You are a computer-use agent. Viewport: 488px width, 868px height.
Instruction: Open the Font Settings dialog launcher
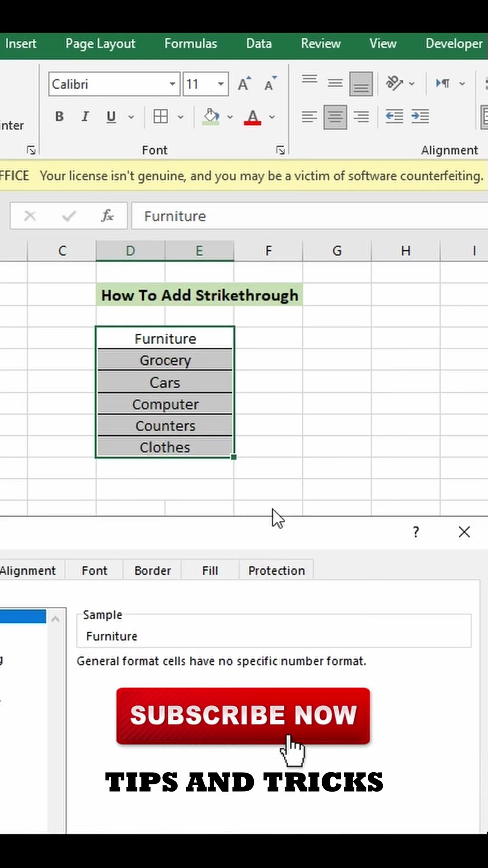(x=280, y=150)
